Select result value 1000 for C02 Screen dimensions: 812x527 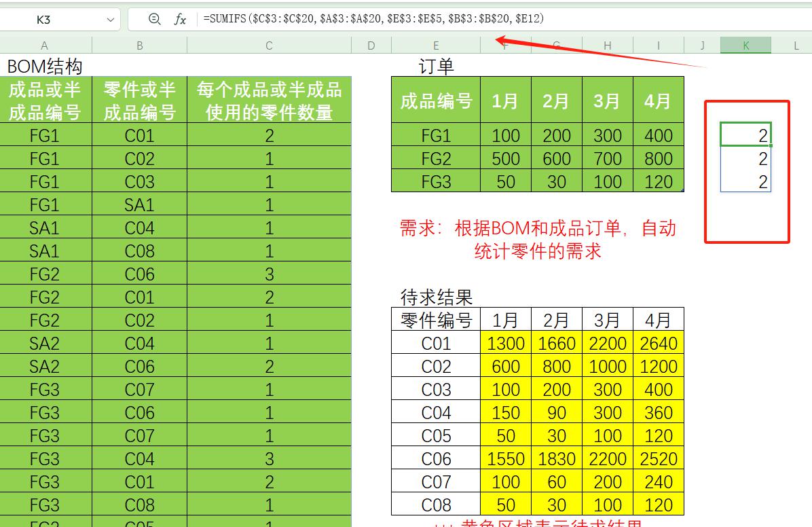[x=608, y=366]
